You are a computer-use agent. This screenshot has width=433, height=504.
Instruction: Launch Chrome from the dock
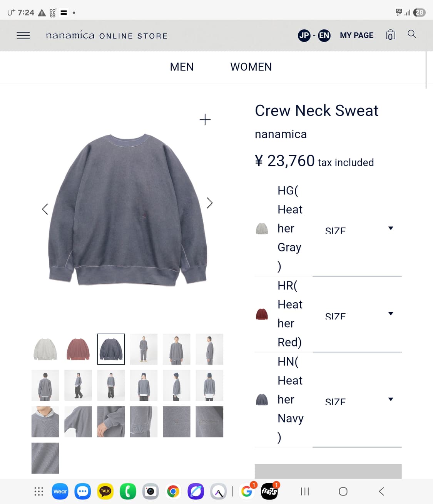[173, 491]
